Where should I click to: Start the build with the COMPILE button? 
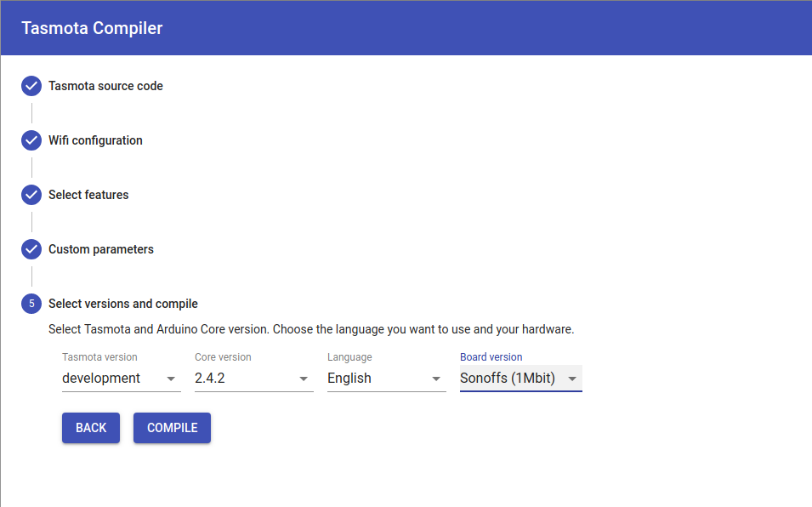(172, 428)
